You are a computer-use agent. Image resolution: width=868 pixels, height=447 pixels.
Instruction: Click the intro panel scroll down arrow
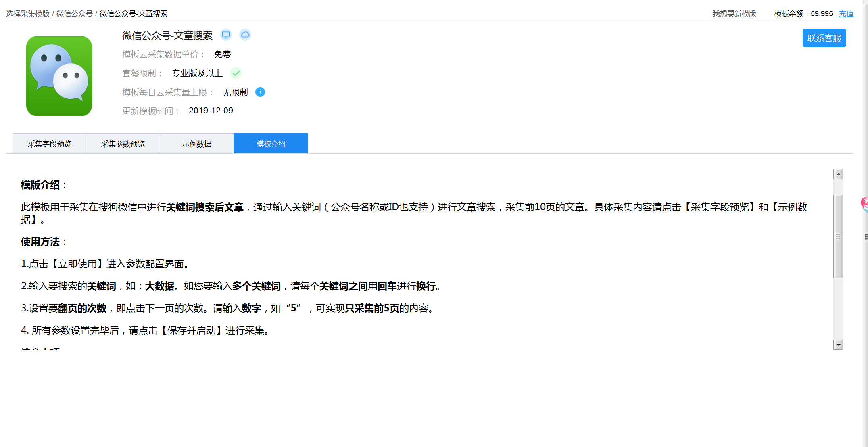coord(838,345)
